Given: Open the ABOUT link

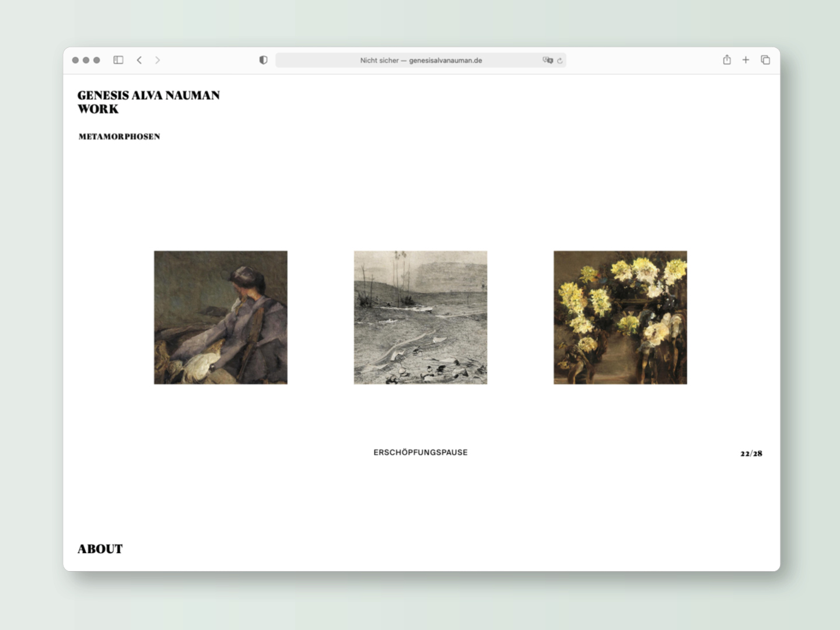Looking at the screenshot, I should pos(100,549).
